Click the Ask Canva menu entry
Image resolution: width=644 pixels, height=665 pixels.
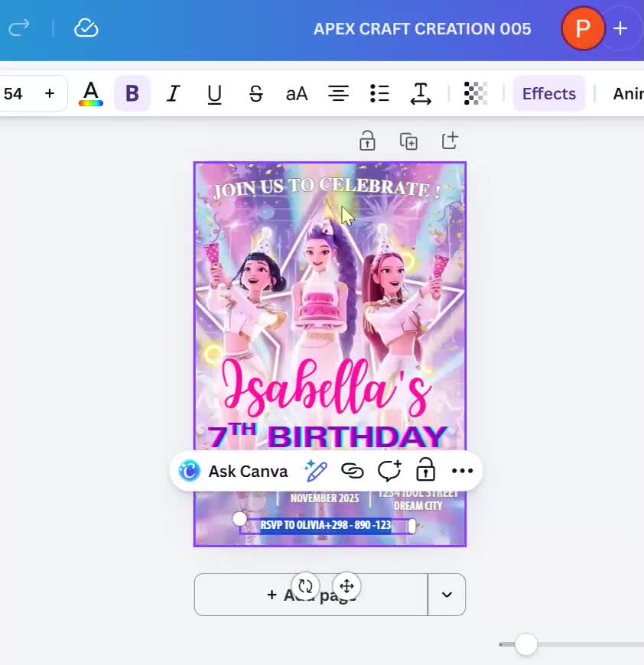tap(233, 471)
